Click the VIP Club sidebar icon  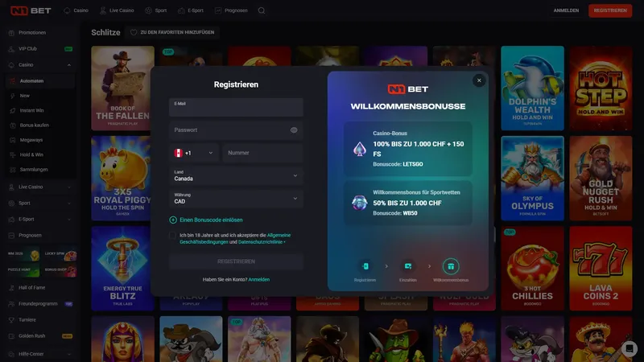[x=11, y=49]
